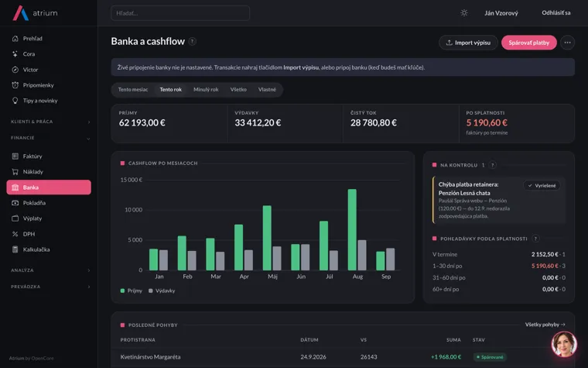Screen dimensions: 588x368
Task: Toggle light theme with sun icon
Action: point(464,12)
